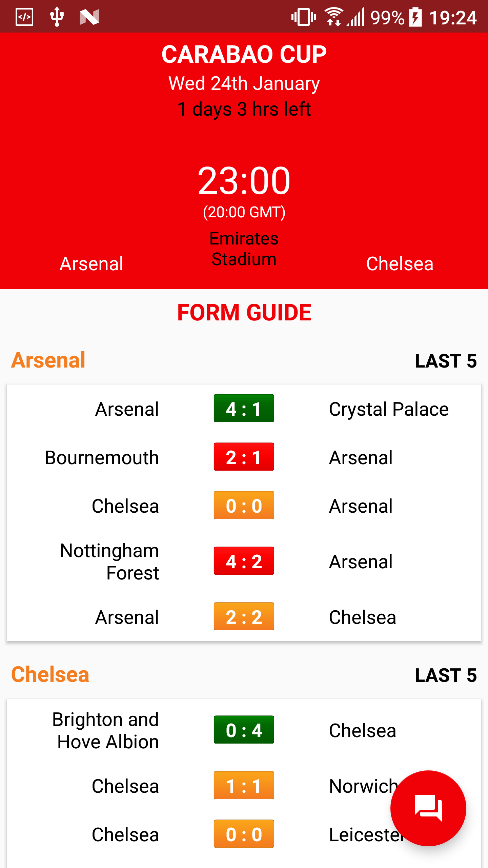Image resolution: width=488 pixels, height=868 pixels.
Task: Select the Chelsea 1:1 Norwich score
Action: [244, 785]
